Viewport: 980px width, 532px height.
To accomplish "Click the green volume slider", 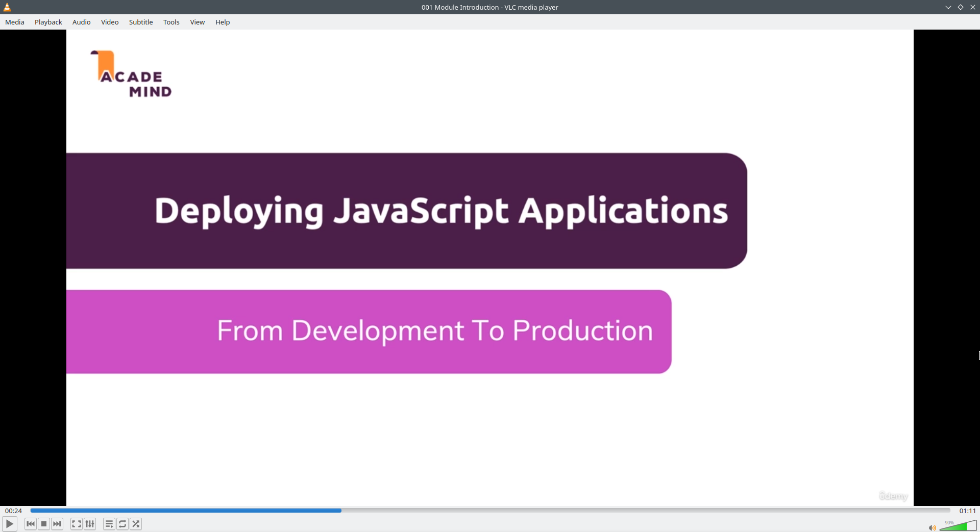I will [959, 526].
